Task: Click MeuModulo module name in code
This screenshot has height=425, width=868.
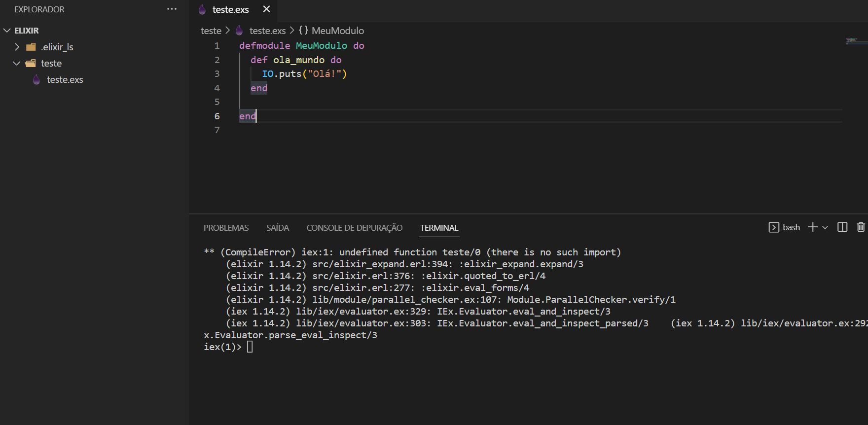Action: tap(322, 45)
